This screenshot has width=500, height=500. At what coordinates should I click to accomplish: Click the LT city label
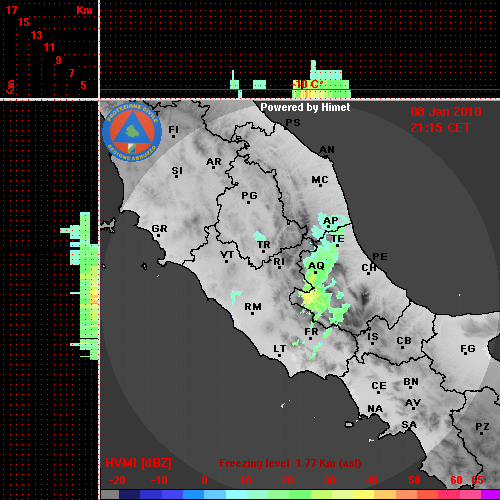click(279, 349)
